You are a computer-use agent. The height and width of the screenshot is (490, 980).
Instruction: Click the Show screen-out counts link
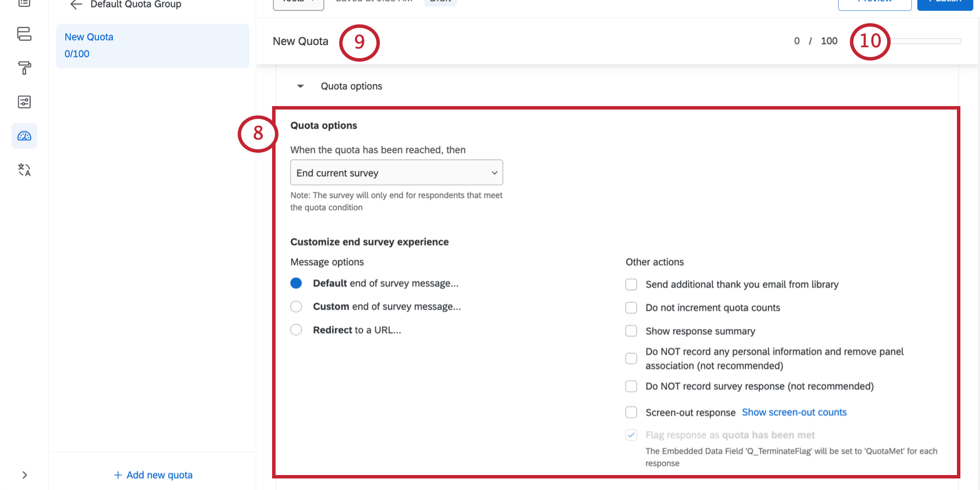point(794,412)
